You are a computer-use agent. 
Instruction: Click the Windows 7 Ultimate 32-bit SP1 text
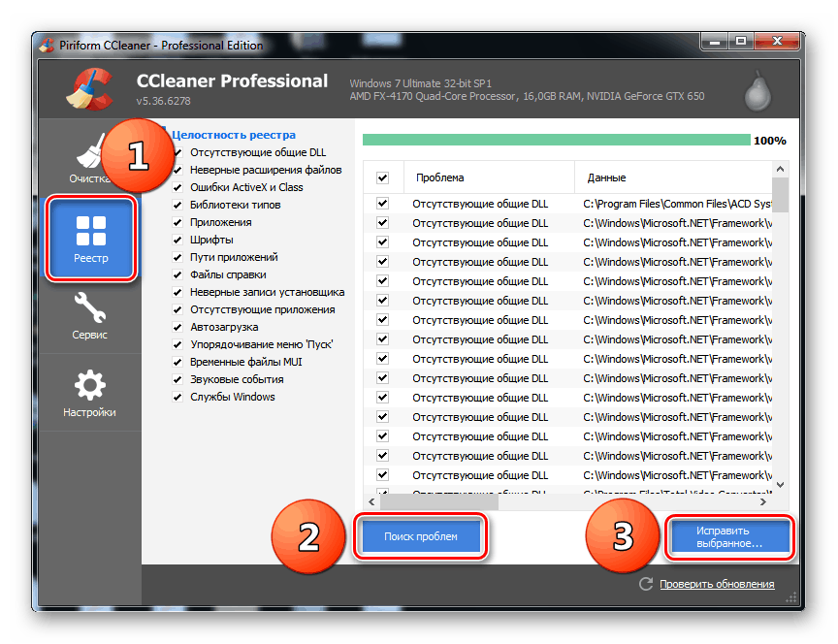pos(421,83)
